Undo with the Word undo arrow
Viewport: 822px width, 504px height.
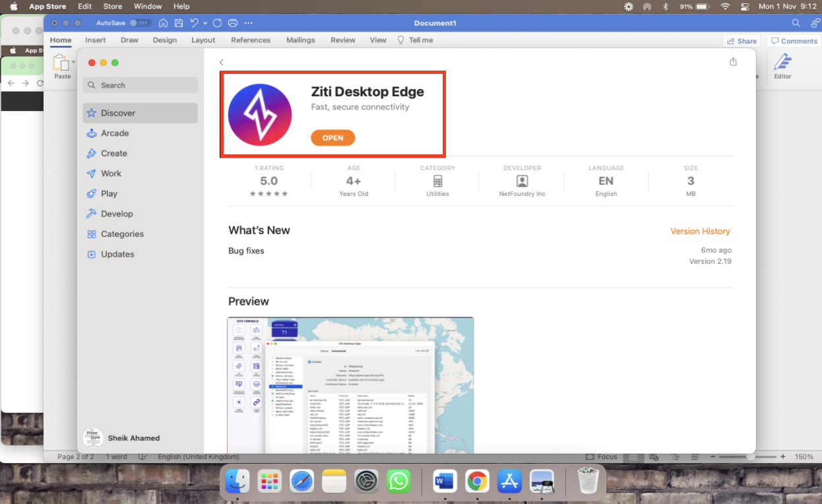(x=194, y=23)
